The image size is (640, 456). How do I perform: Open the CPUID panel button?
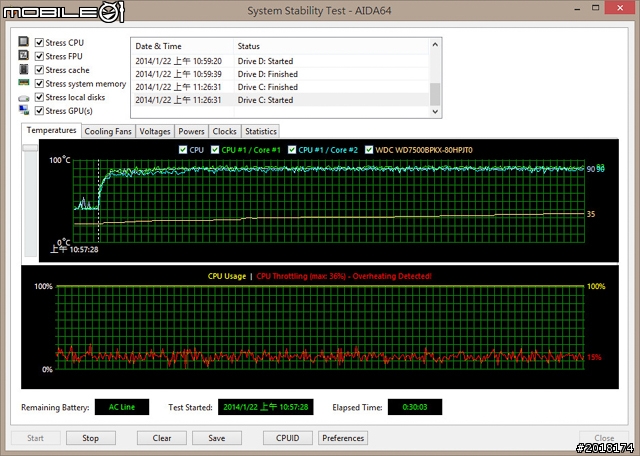coord(288,438)
